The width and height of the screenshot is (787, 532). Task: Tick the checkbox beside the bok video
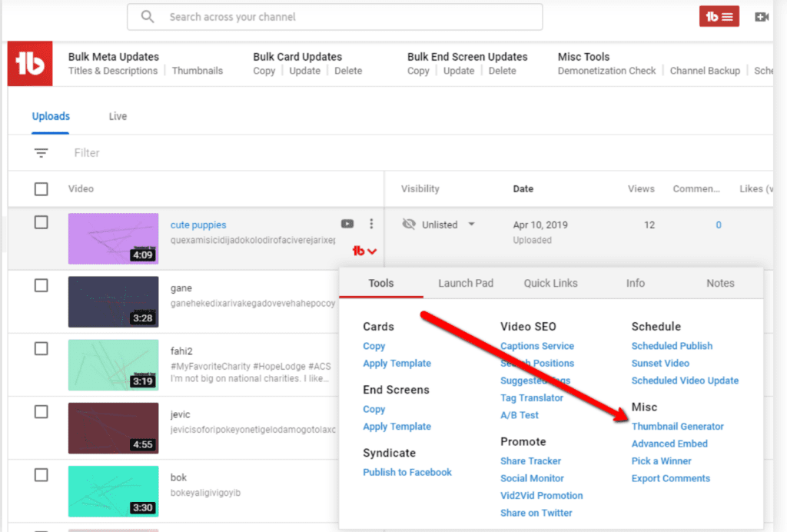pyautogui.click(x=42, y=475)
